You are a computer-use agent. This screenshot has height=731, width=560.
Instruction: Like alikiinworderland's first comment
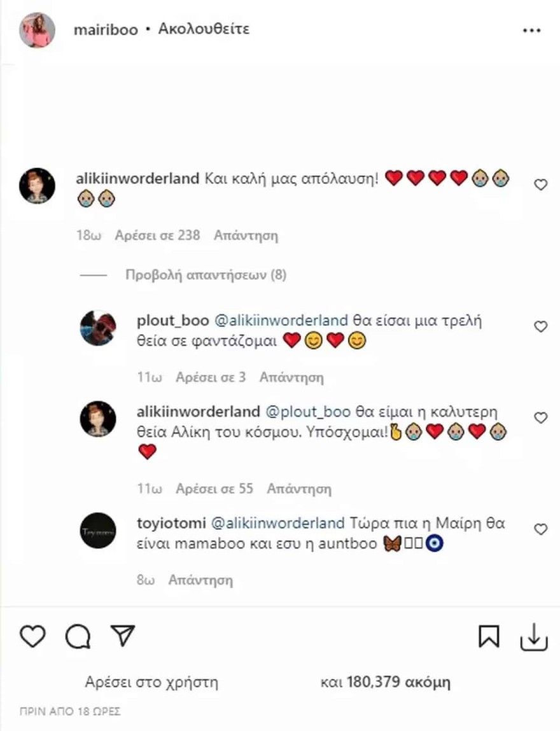540,185
